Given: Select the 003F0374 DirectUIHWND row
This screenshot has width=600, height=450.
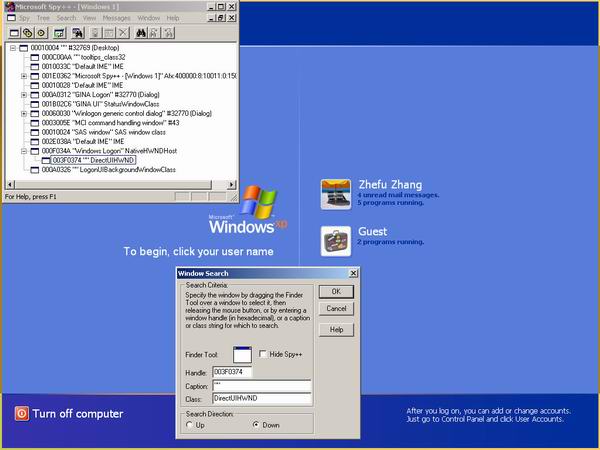Looking at the screenshot, I should 93,160.
